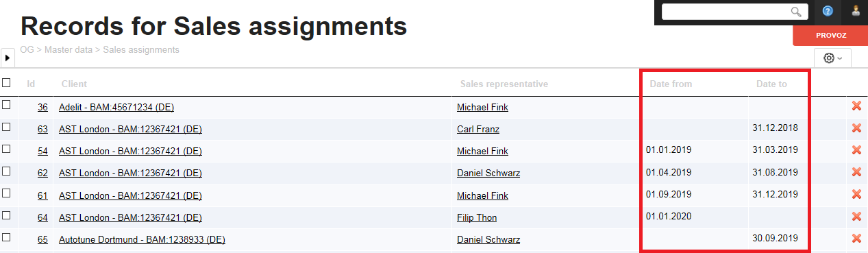The height and width of the screenshot is (253, 868).
Task: Go to Master data breadcrumb
Action: coord(70,49)
